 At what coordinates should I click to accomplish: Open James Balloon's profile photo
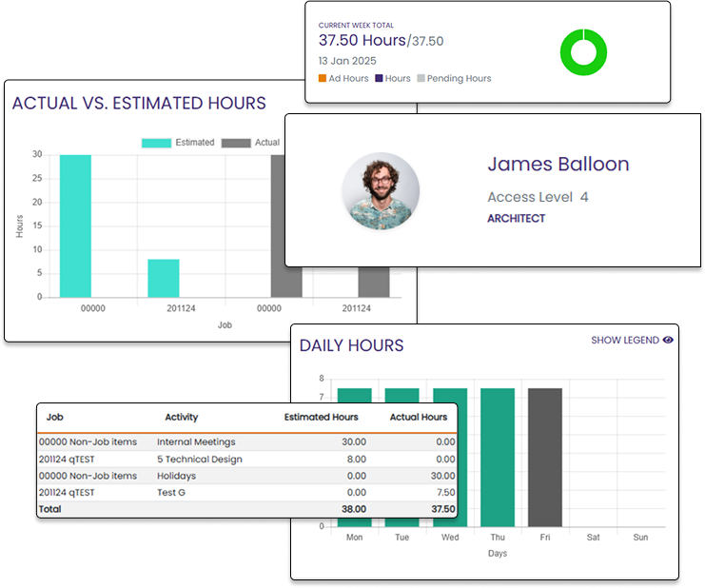(x=381, y=191)
